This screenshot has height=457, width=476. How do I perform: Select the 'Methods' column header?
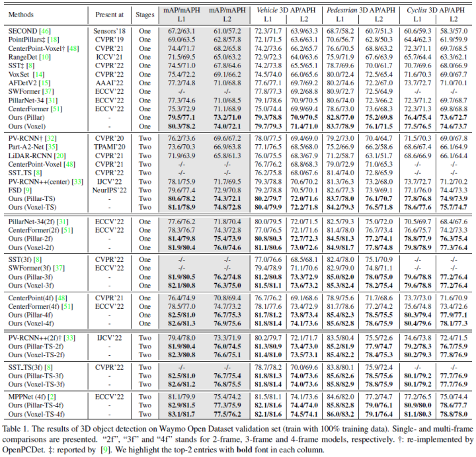coord(21,15)
